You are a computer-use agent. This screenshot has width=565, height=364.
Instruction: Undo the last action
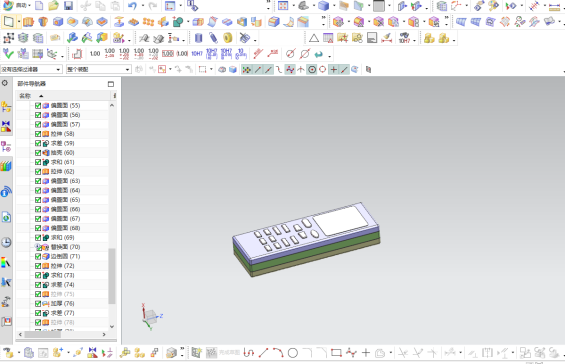(132, 5)
